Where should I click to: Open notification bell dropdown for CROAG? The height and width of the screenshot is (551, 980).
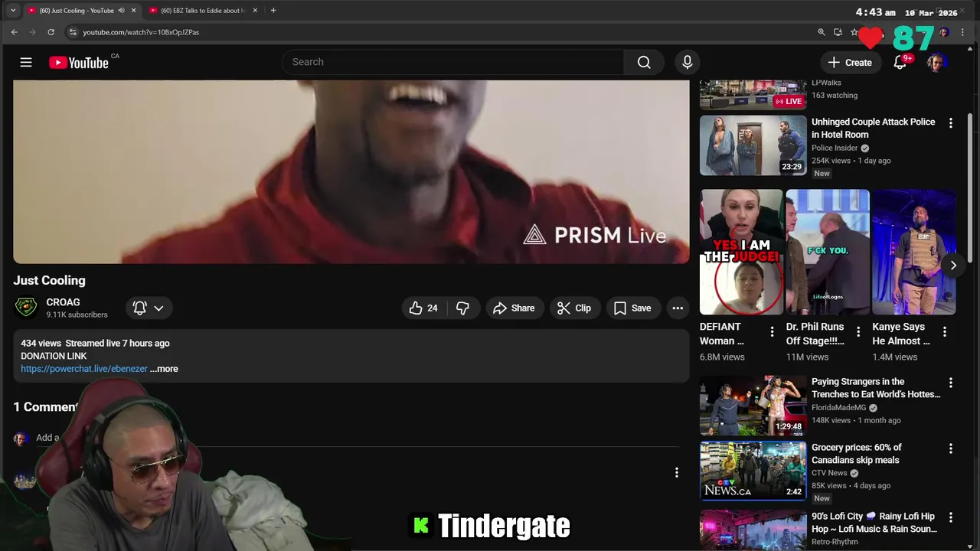coord(149,308)
